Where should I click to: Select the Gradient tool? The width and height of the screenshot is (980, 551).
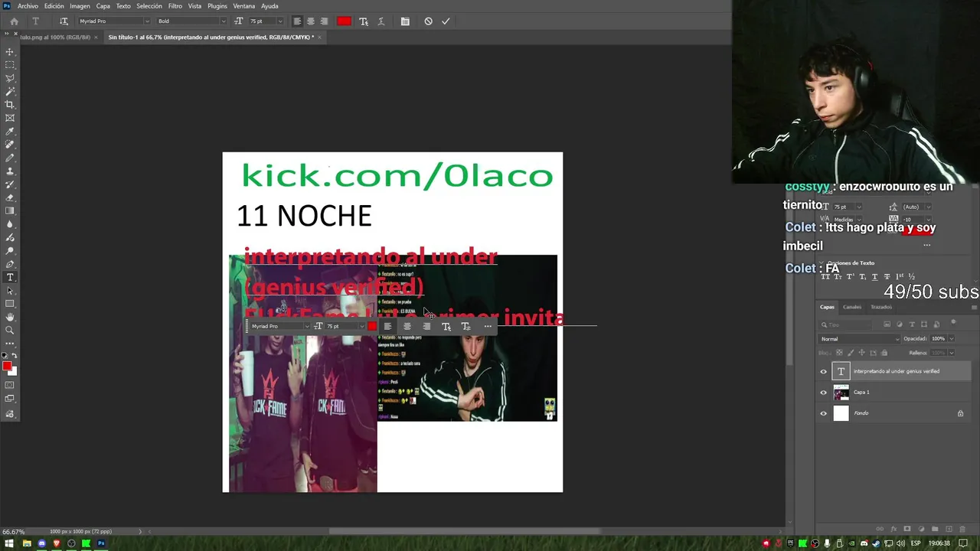pos(10,210)
